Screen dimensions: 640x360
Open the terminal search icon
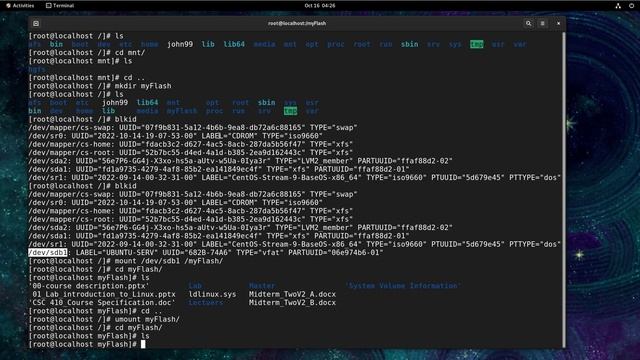[529, 24]
